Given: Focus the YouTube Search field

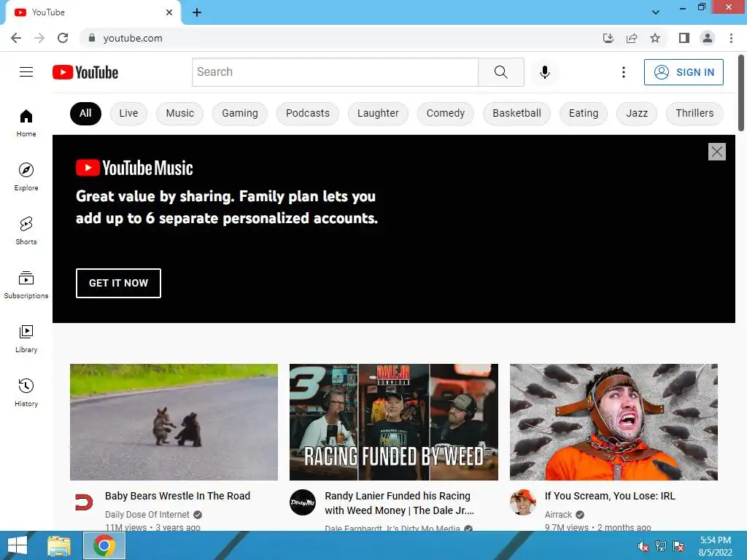Looking at the screenshot, I should click(335, 72).
